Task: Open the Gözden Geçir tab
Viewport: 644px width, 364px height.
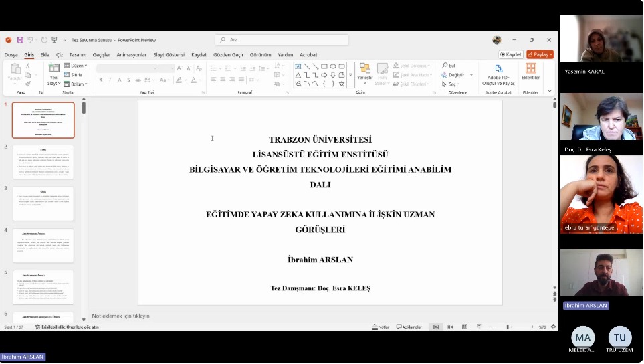Action: (228, 55)
